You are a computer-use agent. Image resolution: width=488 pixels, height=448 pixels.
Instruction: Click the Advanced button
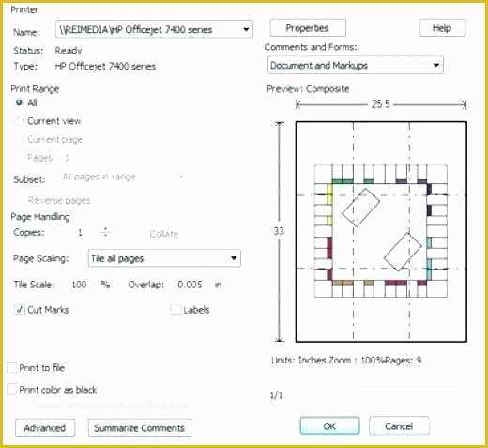point(45,427)
